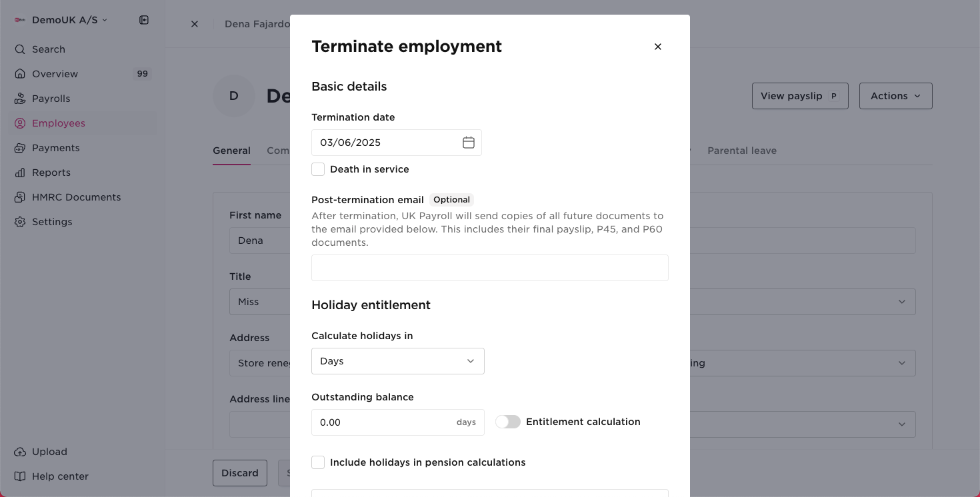
Task: Open HMRC Documents
Action: pos(76,197)
